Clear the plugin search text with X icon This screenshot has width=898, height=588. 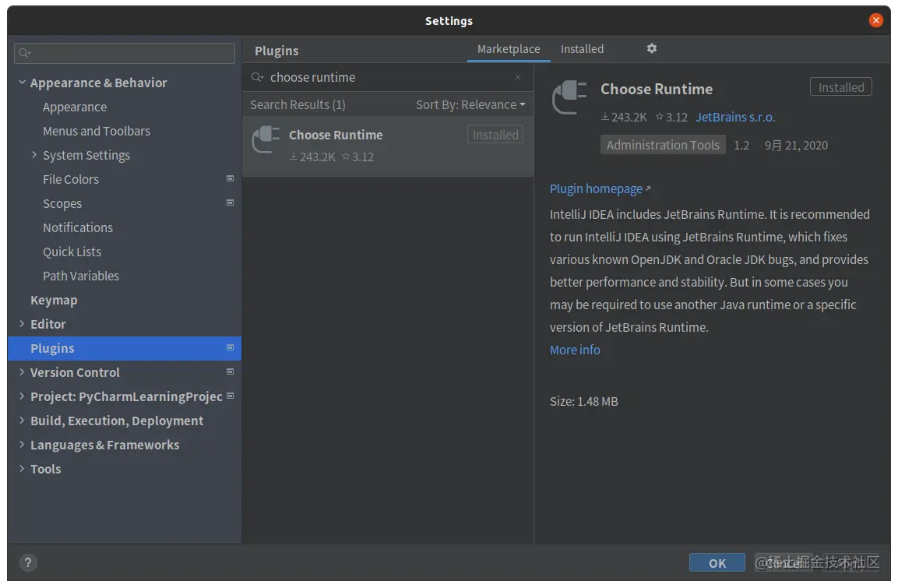pyautogui.click(x=518, y=77)
